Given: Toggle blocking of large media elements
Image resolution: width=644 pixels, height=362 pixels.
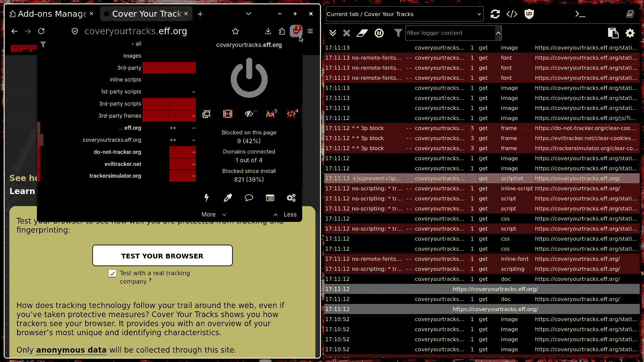Looking at the screenshot, I should 228,114.
